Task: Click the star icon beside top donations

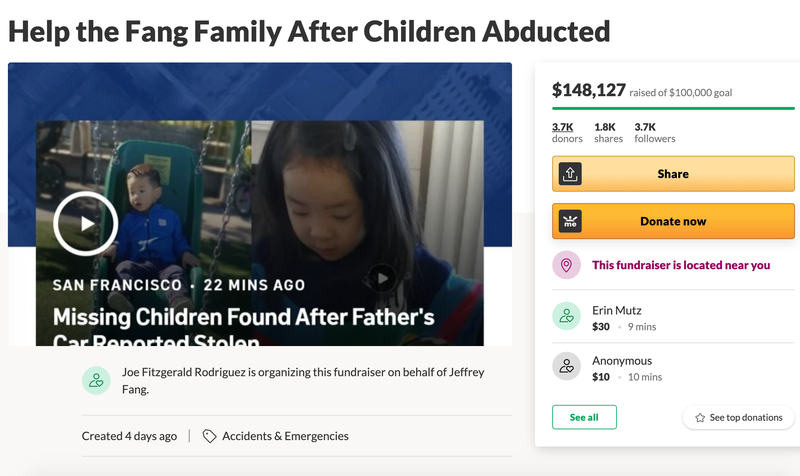Action: (699, 417)
